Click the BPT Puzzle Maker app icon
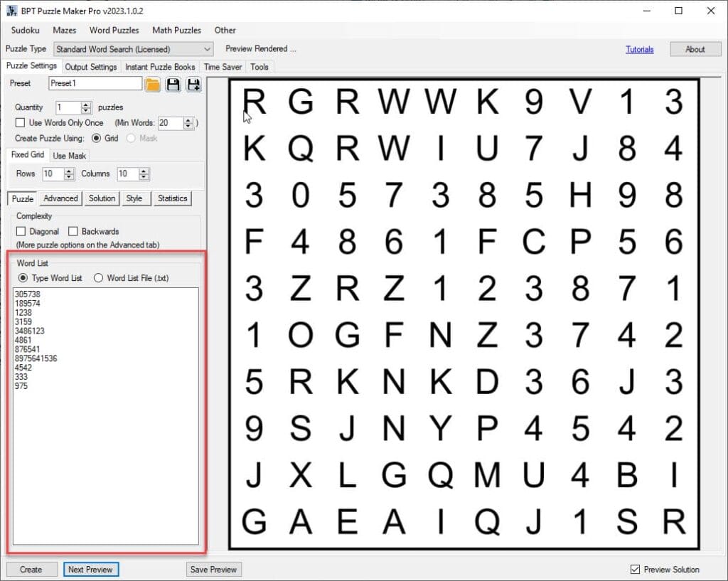Screen dimensions: 728x581 pyautogui.click(x=11, y=11)
